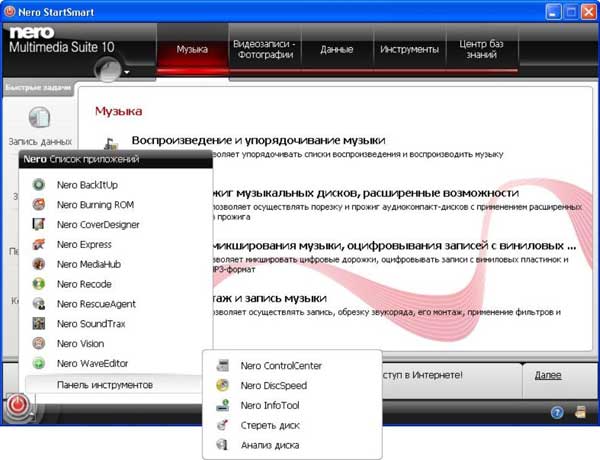Choose Nero BackItUp menu entry text
The image size is (600, 460).
(x=87, y=185)
